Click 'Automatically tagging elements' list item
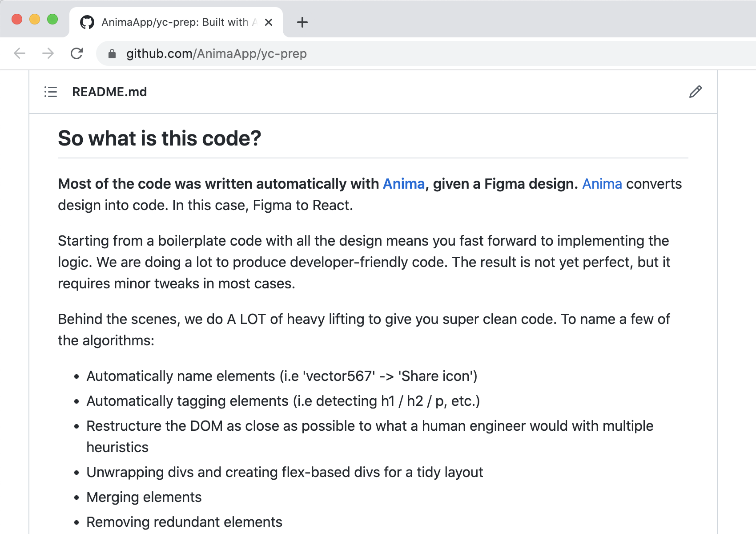The image size is (756, 534). [x=283, y=401]
